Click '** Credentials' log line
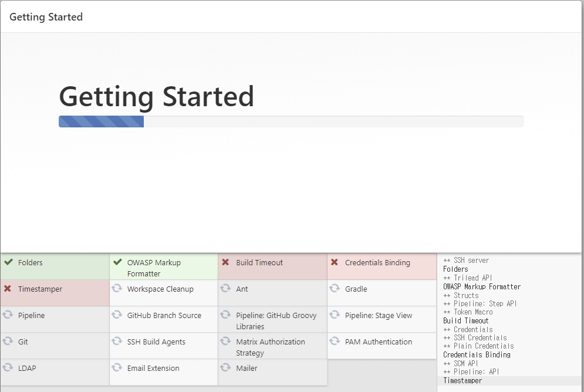The image size is (584, 392). click(x=468, y=329)
